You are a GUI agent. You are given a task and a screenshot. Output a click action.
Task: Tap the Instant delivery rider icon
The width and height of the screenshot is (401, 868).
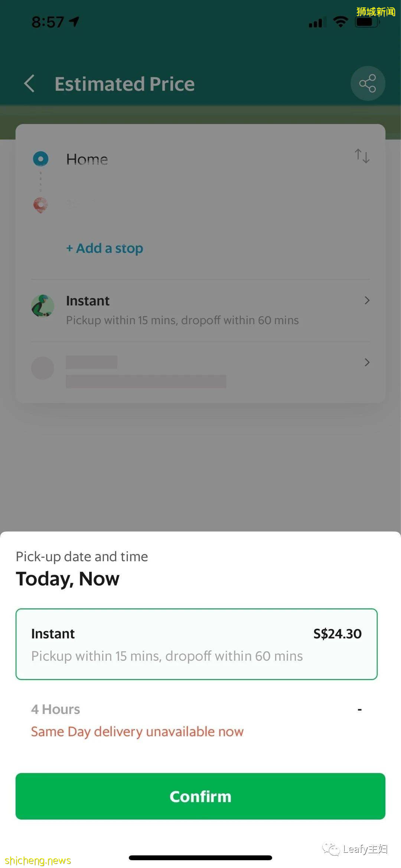coord(43,306)
